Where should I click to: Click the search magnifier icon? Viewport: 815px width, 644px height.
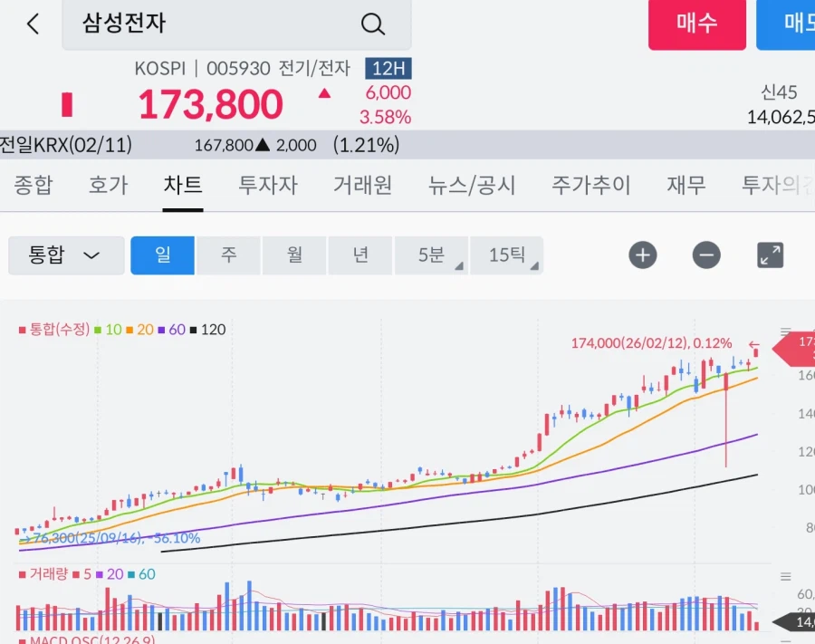(x=373, y=24)
